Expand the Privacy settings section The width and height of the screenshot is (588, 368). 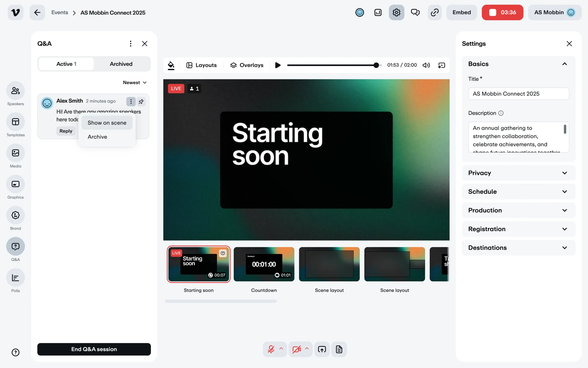click(518, 173)
